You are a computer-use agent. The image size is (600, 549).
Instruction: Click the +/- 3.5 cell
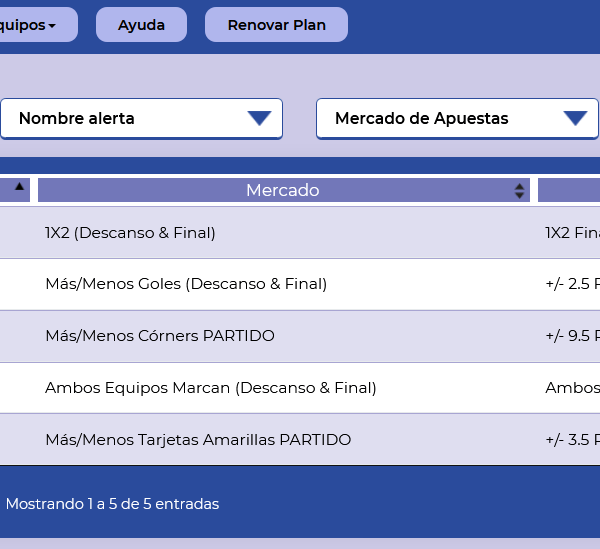coord(572,440)
